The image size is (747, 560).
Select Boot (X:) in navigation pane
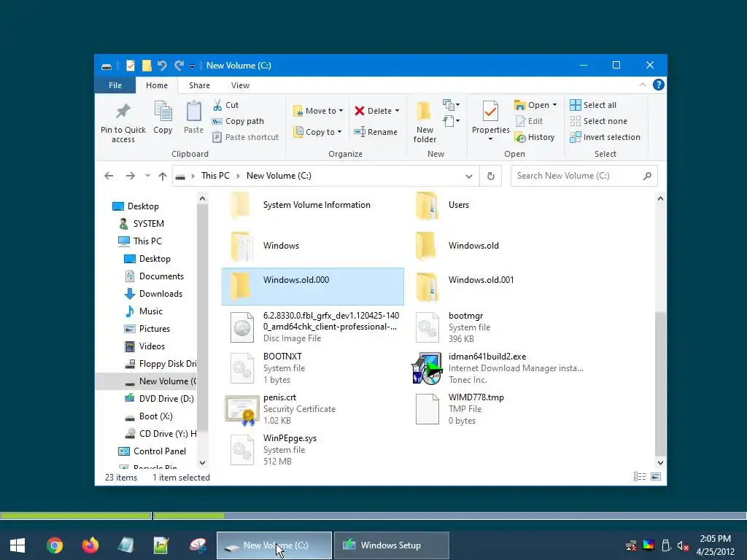click(x=149, y=416)
